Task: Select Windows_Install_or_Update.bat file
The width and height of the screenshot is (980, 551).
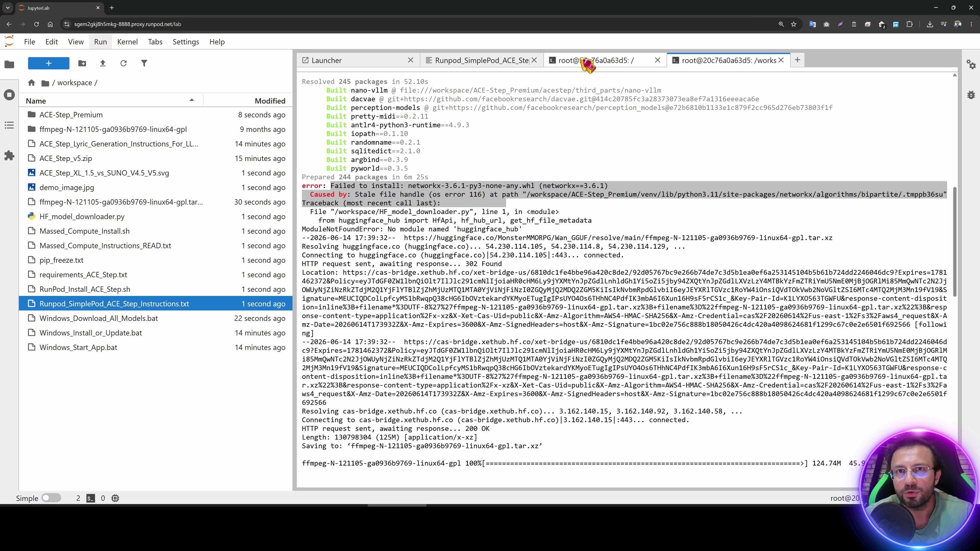Action: click(156, 333)
